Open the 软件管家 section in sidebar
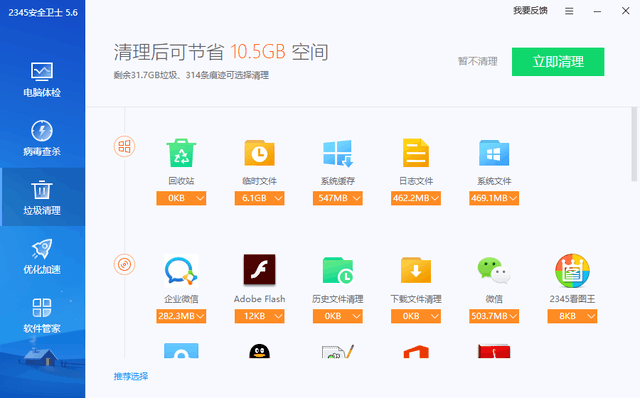This screenshot has height=398, width=640. click(42, 316)
